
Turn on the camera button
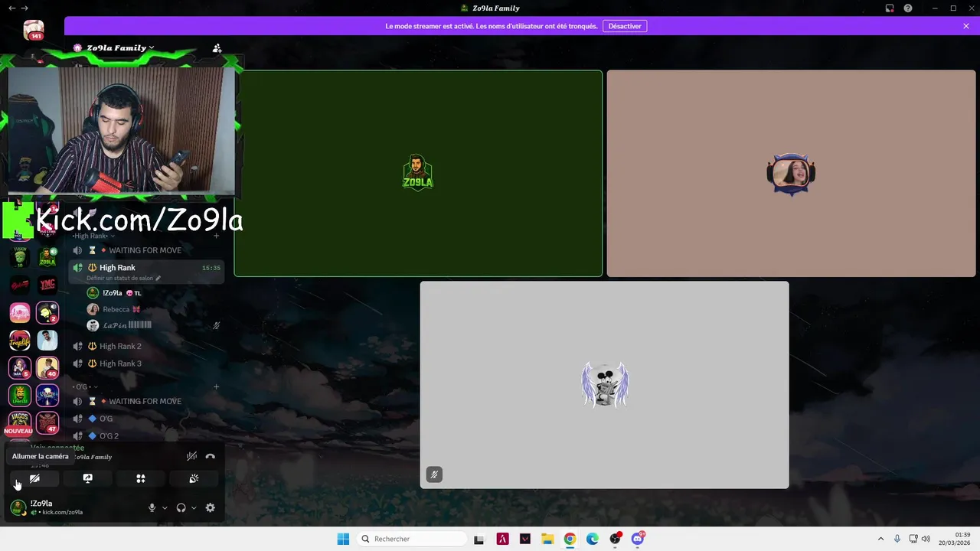coord(34,478)
